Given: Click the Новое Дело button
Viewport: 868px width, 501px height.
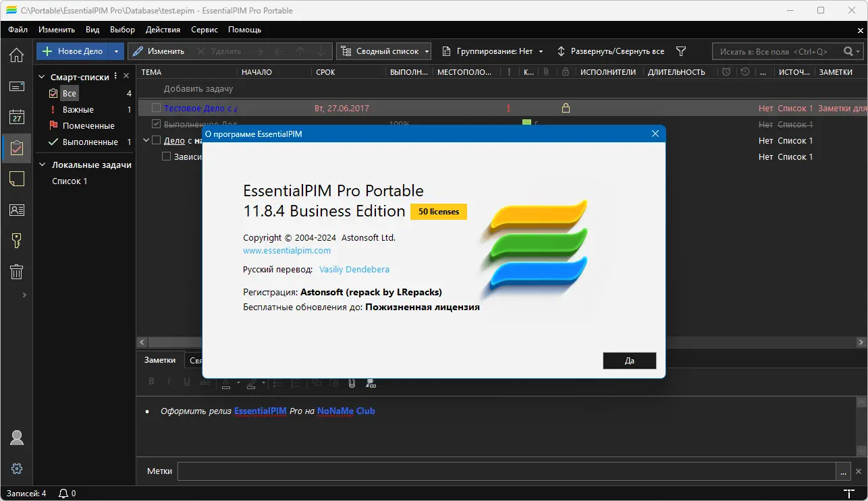Looking at the screenshot, I should [x=72, y=51].
